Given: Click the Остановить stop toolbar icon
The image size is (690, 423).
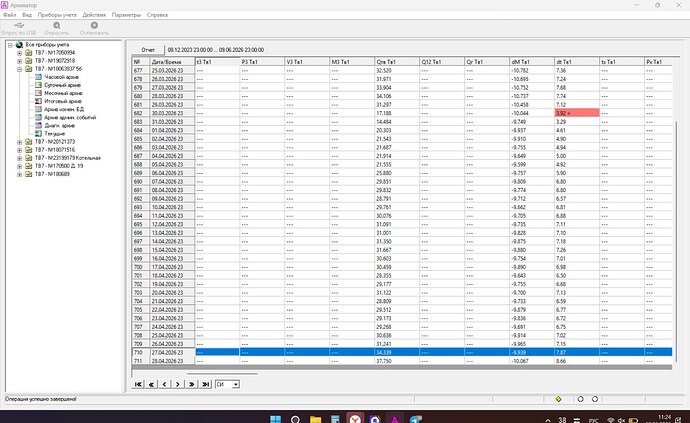Looking at the screenshot, I should 94,26.
